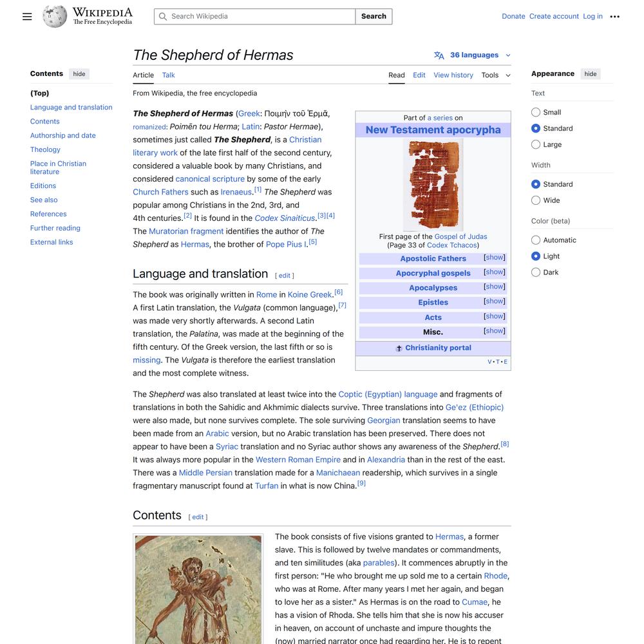The width and height of the screenshot is (644, 644).
Task: Choose Light color mode
Action: pos(536,256)
